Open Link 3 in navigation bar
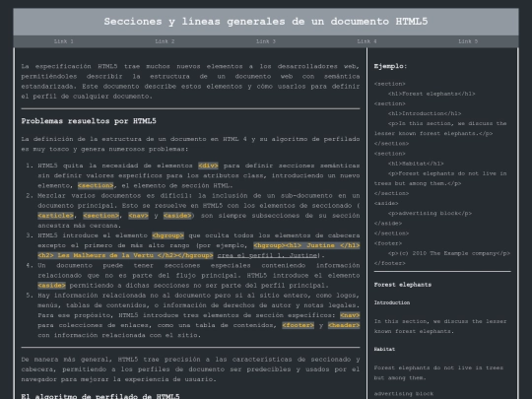 click(x=266, y=41)
